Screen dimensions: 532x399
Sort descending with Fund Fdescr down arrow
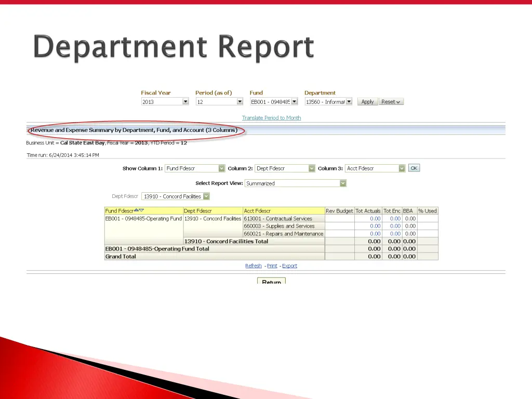(x=141, y=210)
